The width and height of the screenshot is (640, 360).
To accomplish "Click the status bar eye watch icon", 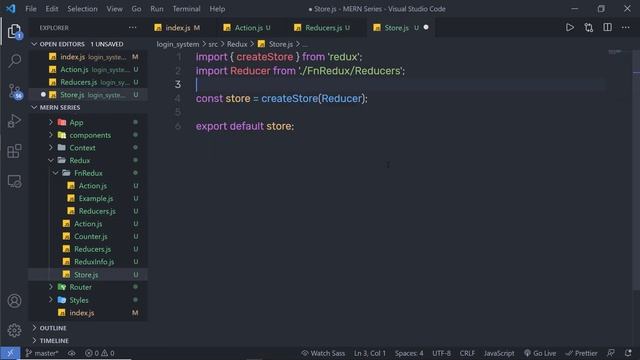I will coord(72,353).
